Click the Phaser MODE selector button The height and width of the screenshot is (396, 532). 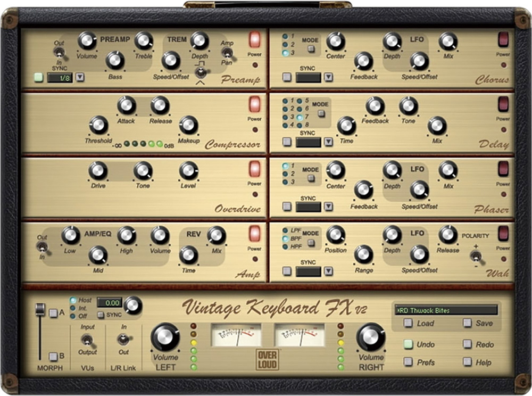[x=311, y=178]
